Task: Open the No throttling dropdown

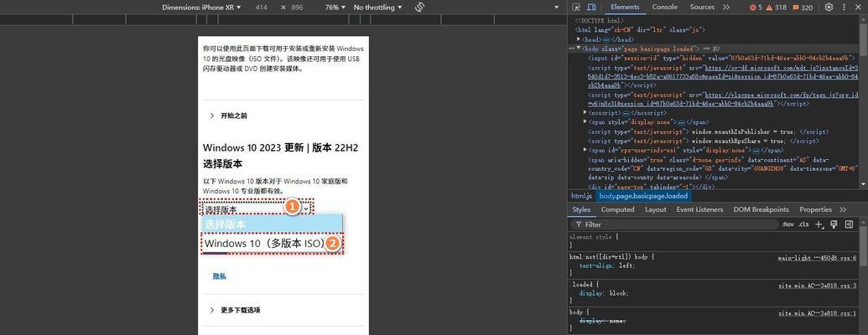Action: [x=377, y=8]
